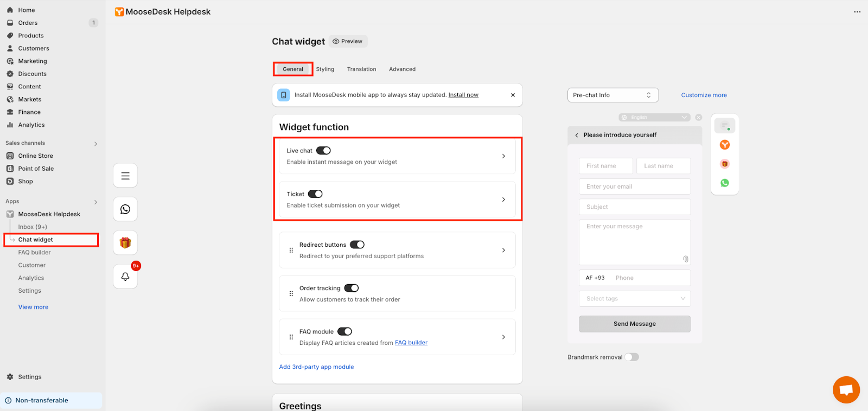Open the Select tags dropdown
Image resolution: width=868 pixels, height=411 pixels.
click(635, 299)
